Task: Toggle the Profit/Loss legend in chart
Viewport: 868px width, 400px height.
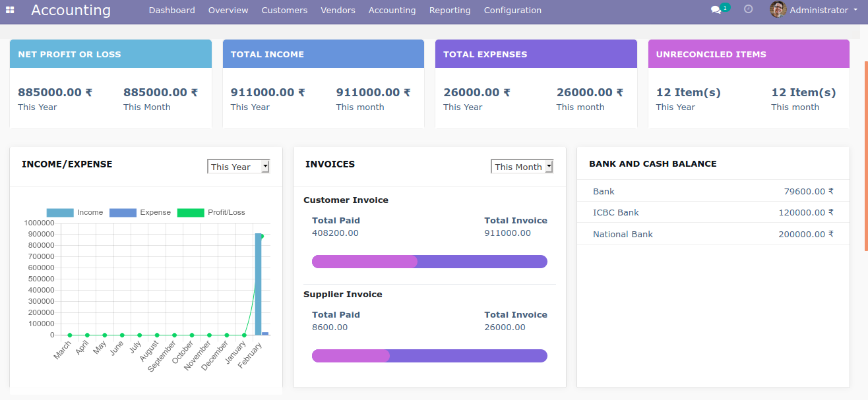Action: click(x=211, y=212)
